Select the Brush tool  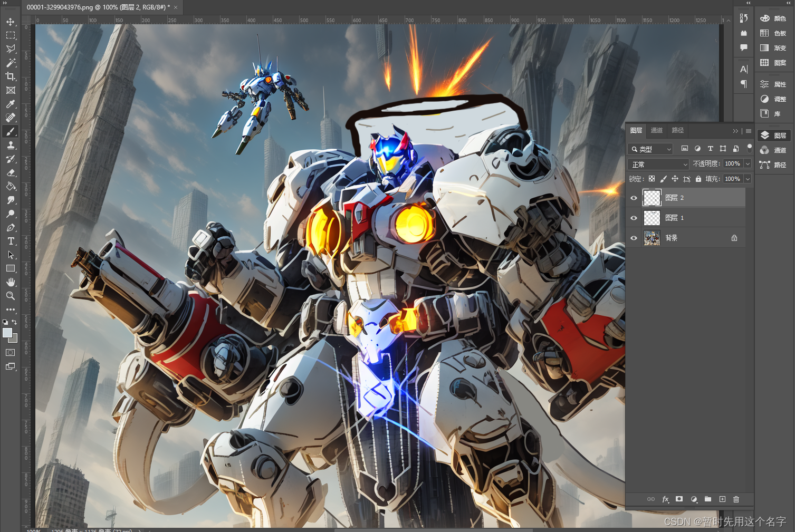[11, 131]
